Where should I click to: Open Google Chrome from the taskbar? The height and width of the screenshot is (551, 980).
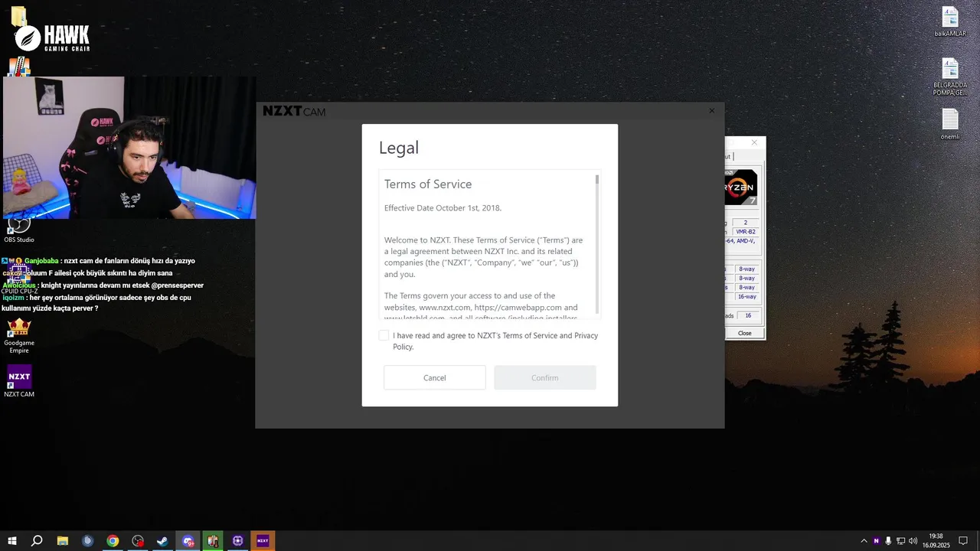[x=113, y=541]
